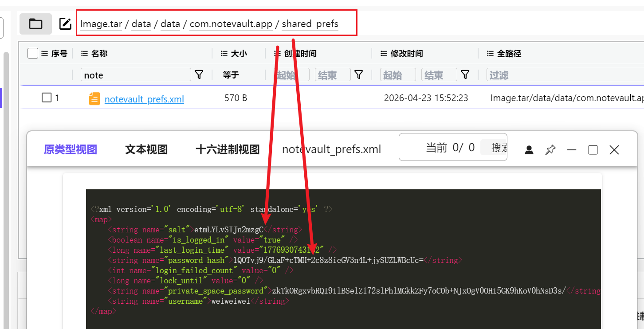Click the 570 B size cell
The height and width of the screenshot is (329, 644).
(236, 98)
